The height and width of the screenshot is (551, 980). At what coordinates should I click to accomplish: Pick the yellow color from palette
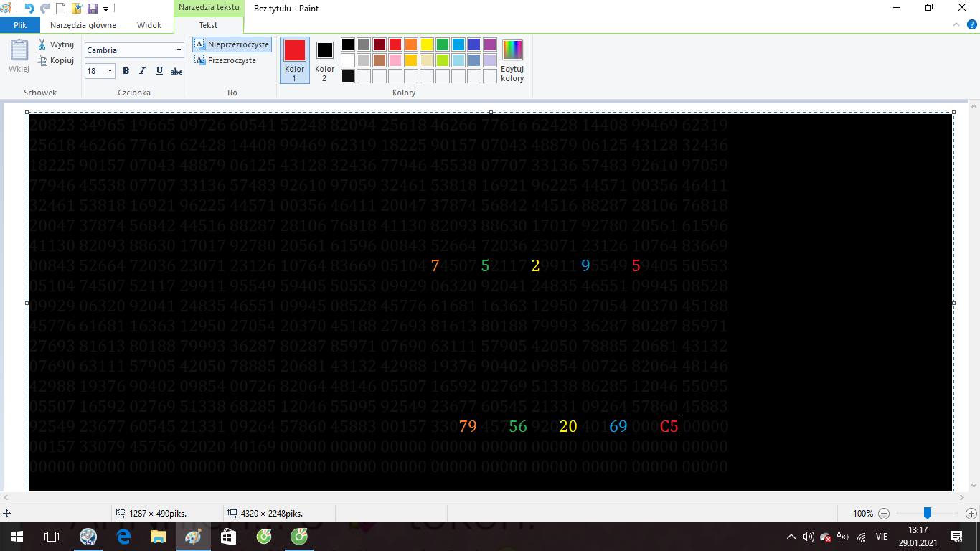426,44
